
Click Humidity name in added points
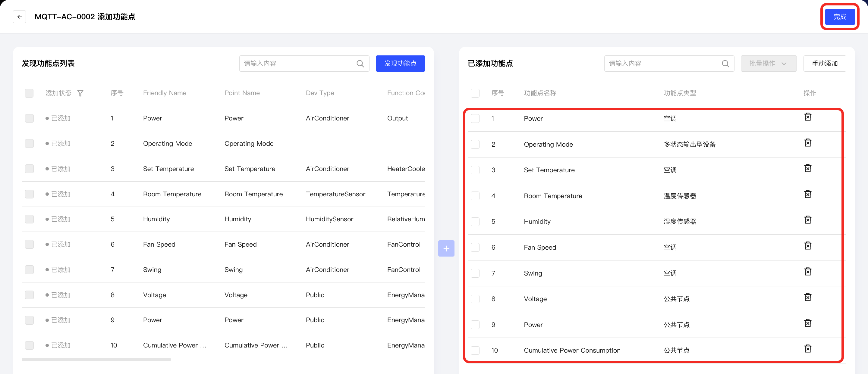tap(537, 222)
